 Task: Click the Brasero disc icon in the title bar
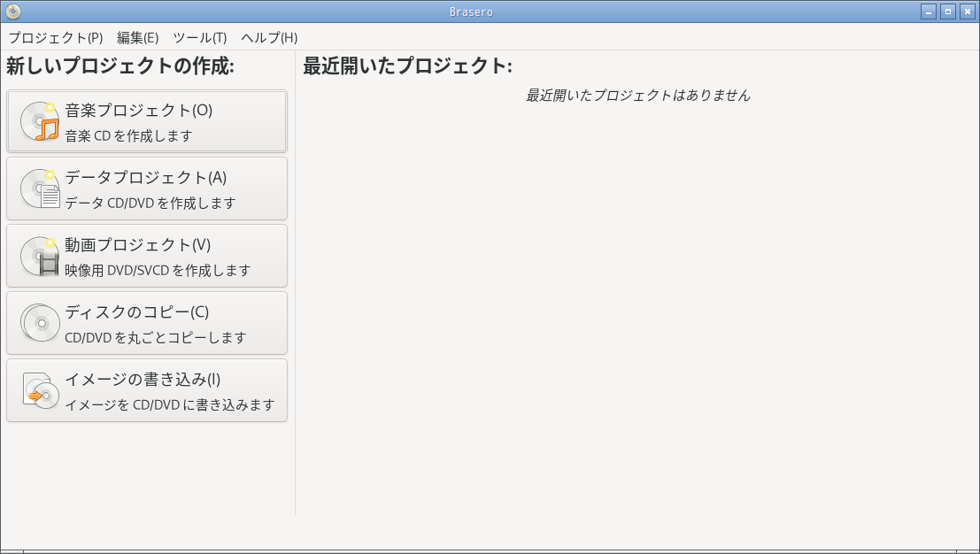click(12, 12)
